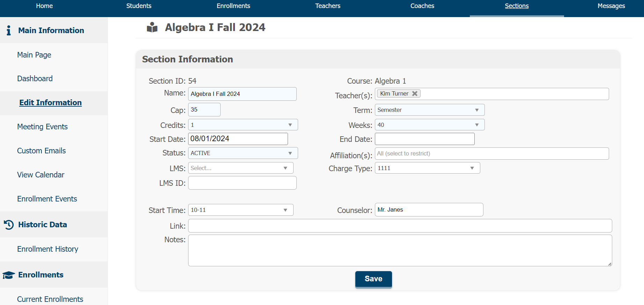The image size is (644, 305).
Task: Click the End Date input field
Action: tap(424, 139)
